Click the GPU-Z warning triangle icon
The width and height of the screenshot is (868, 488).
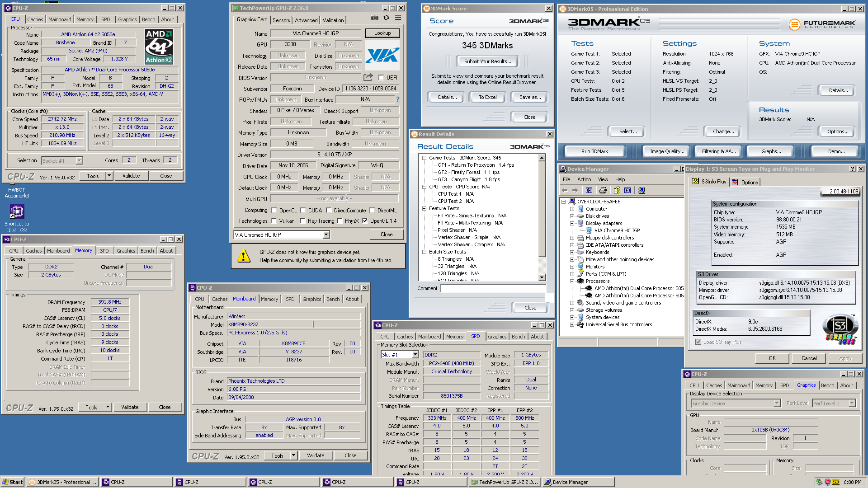point(244,256)
